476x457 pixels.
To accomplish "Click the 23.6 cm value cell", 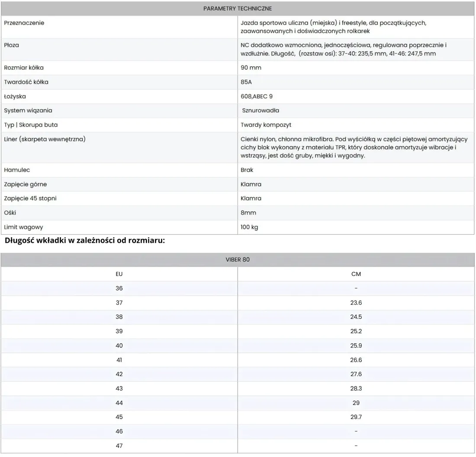I will click(356, 303).
